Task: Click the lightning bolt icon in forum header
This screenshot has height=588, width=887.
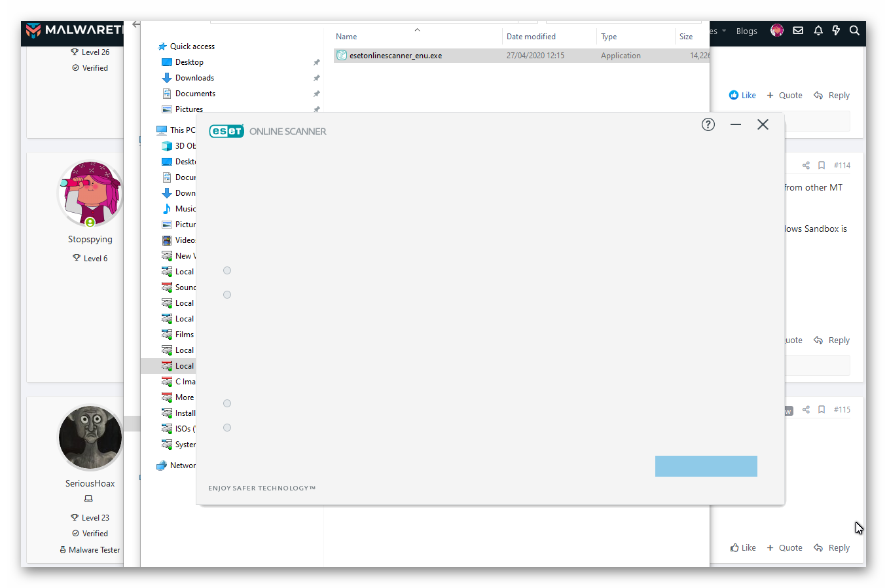Action: tap(836, 30)
